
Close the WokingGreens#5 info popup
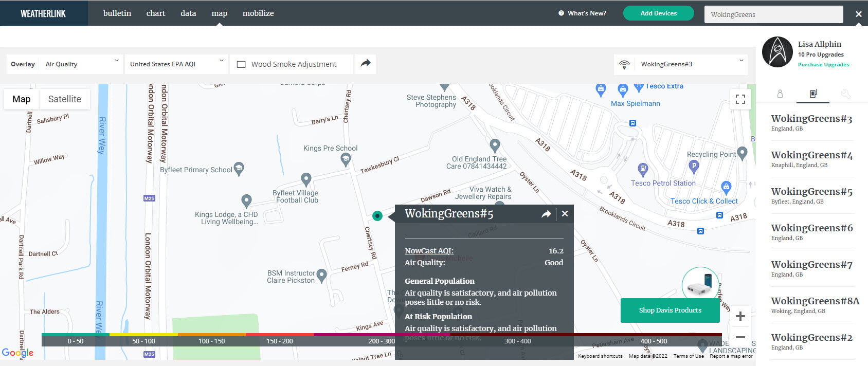(565, 214)
